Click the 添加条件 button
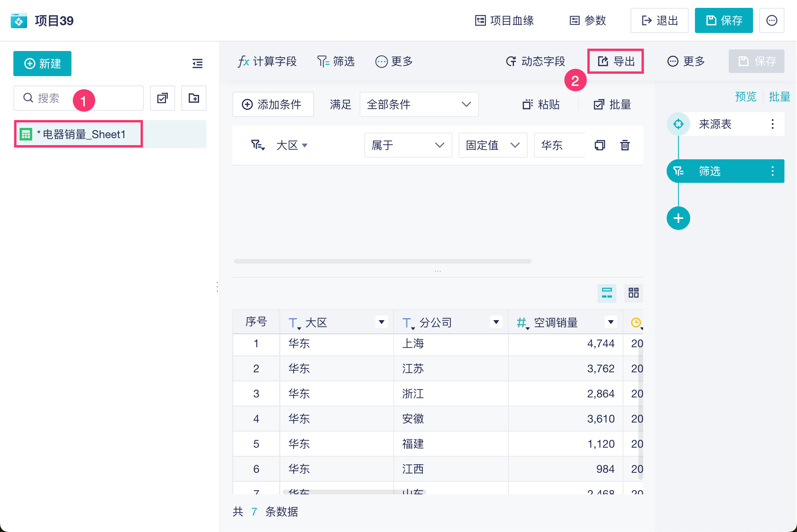 coord(273,104)
